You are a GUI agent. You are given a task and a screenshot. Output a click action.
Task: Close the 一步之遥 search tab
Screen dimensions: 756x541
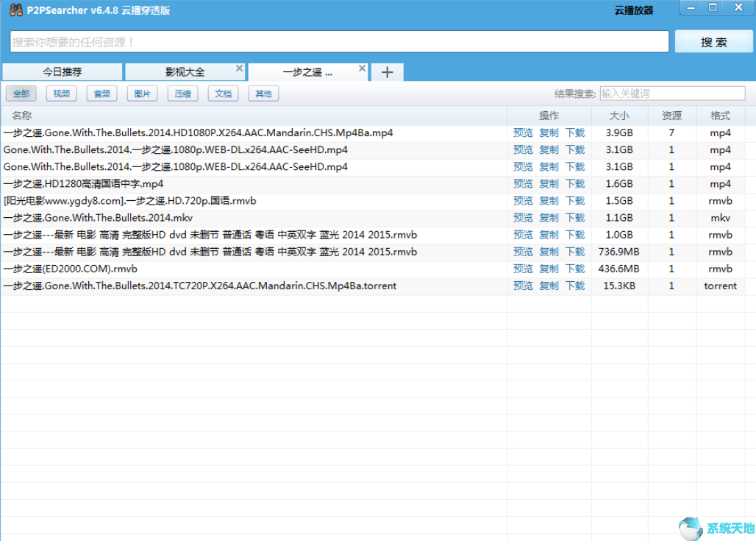pyautogui.click(x=362, y=68)
